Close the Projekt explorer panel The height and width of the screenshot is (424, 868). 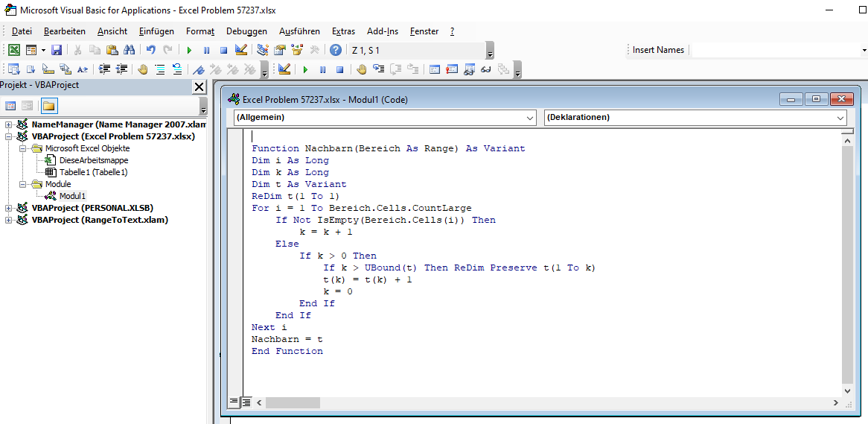pyautogui.click(x=199, y=86)
